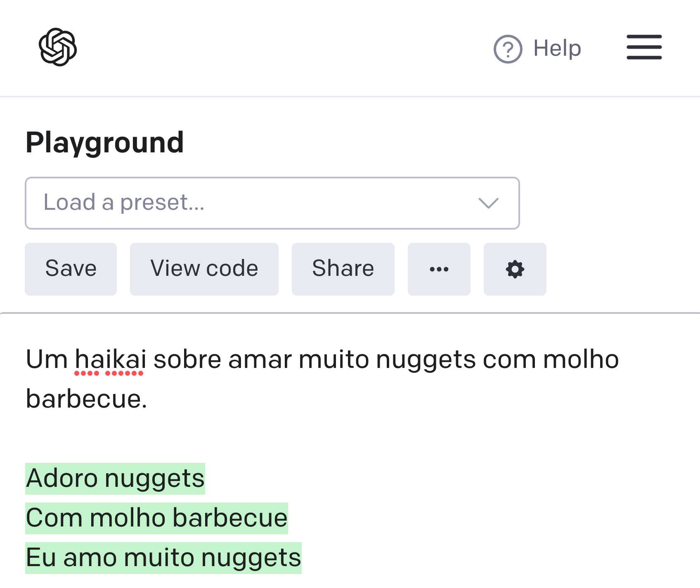The height and width of the screenshot is (588, 700).
Task: Click the misspelled word haikai
Action: coord(110,360)
